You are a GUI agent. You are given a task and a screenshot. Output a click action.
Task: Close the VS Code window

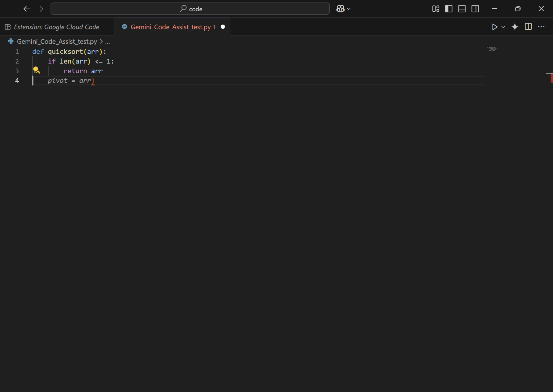(x=541, y=9)
